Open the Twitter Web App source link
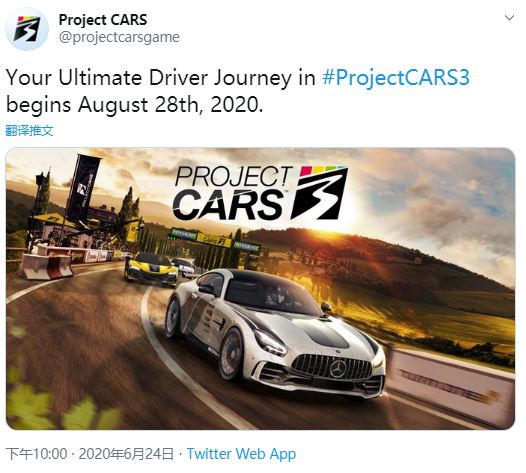Viewport: 526px width, 473px height. pos(242,454)
